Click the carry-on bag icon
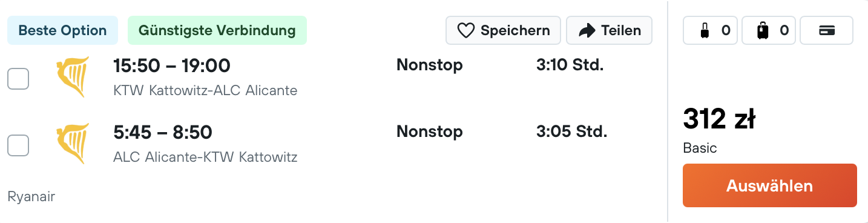Image resolution: width=868 pixels, height=223 pixels. 704,30
